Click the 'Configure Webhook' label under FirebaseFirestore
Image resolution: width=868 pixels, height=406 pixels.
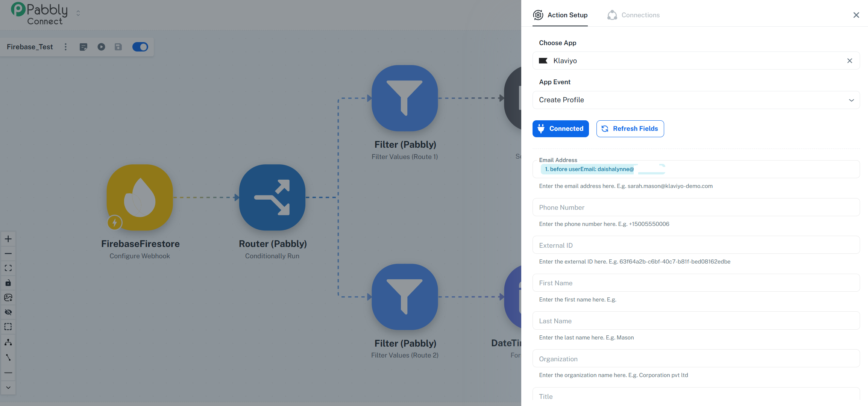(140, 256)
